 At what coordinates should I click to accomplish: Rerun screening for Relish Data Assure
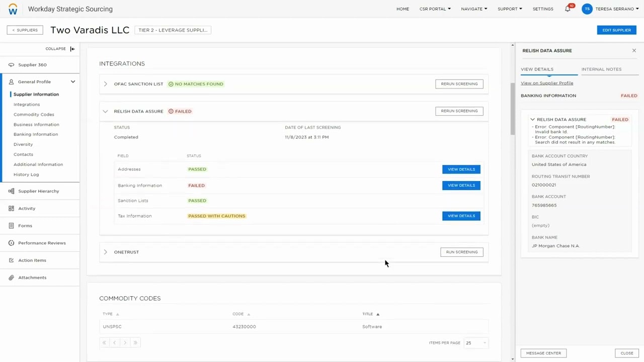(x=459, y=111)
